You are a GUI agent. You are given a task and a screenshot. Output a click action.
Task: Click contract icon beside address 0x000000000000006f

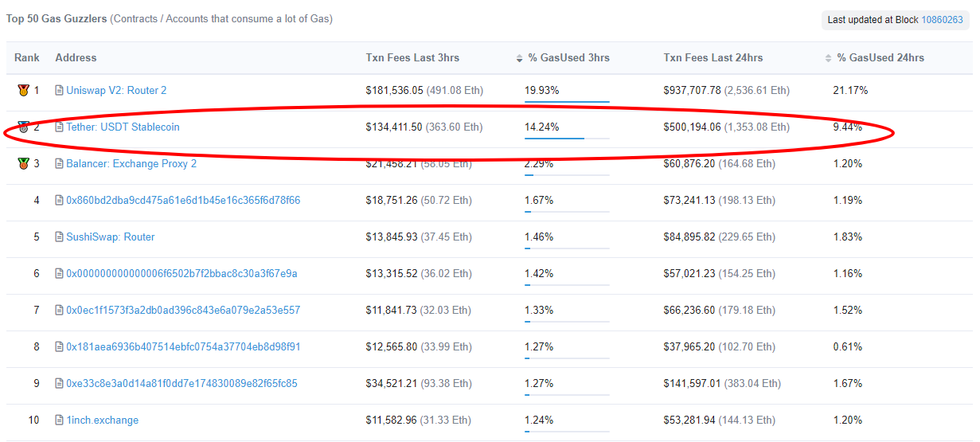[59, 273]
